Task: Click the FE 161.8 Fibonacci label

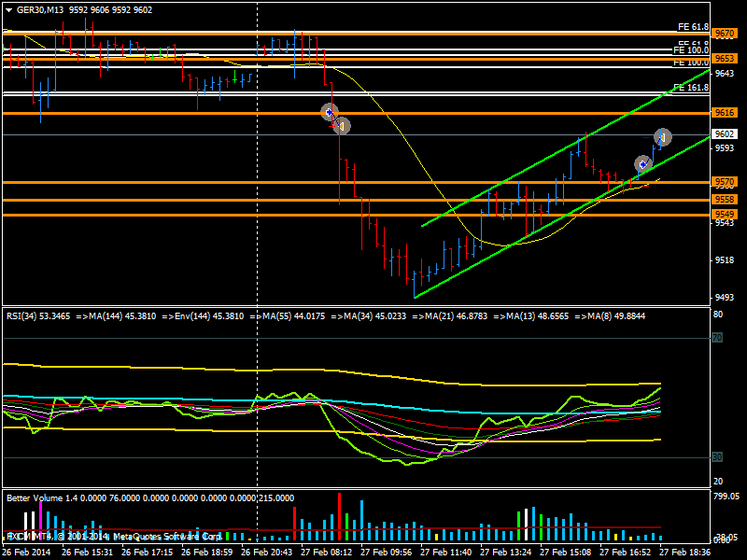Action: pos(691,88)
